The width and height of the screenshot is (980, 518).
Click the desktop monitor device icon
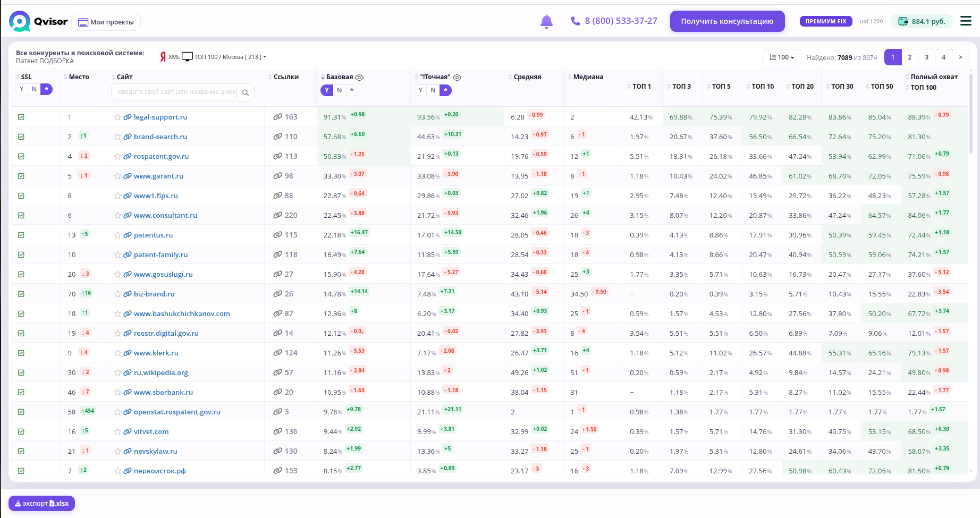tap(187, 57)
